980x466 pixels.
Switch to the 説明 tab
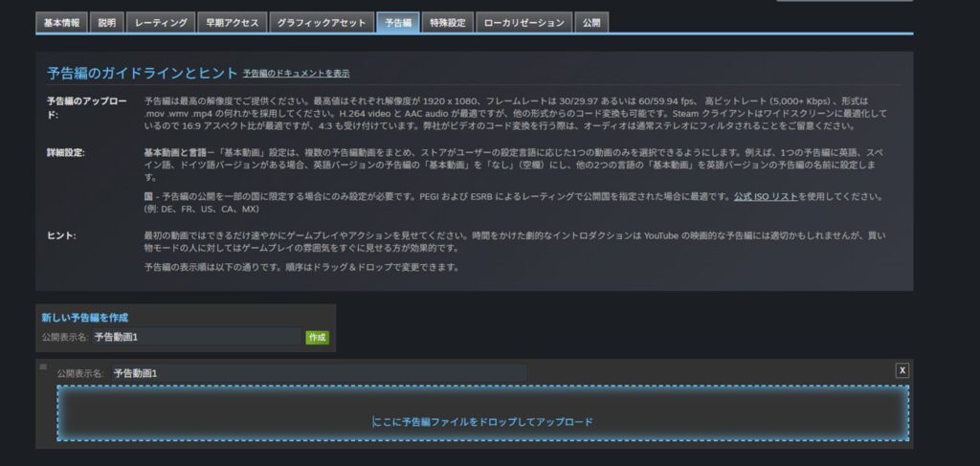(107, 23)
